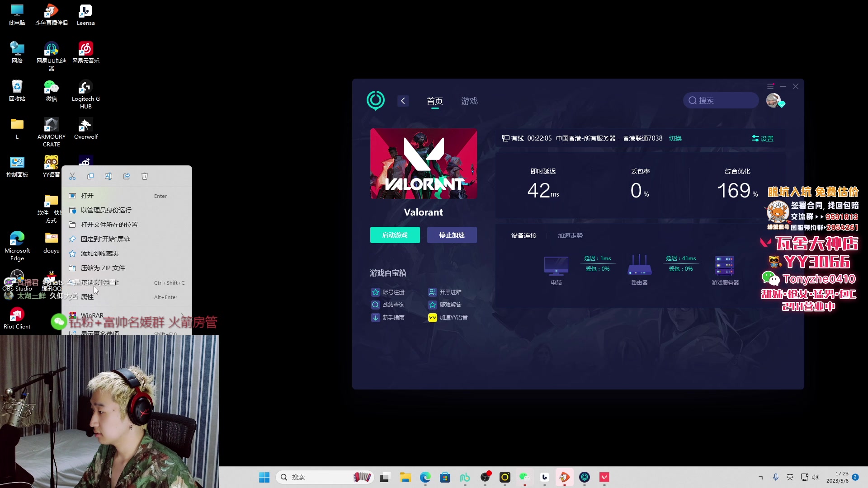Select the Riot Client desktop icon
This screenshot has width=868, height=488.
(17, 318)
